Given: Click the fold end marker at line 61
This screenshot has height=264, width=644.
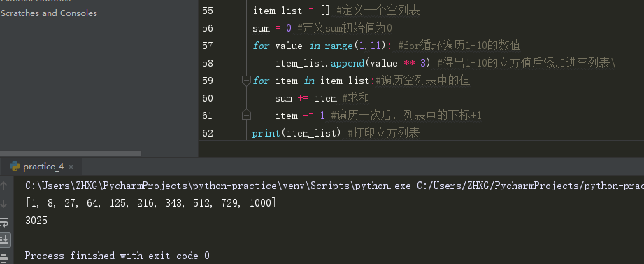Looking at the screenshot, I should coord(246,116).
